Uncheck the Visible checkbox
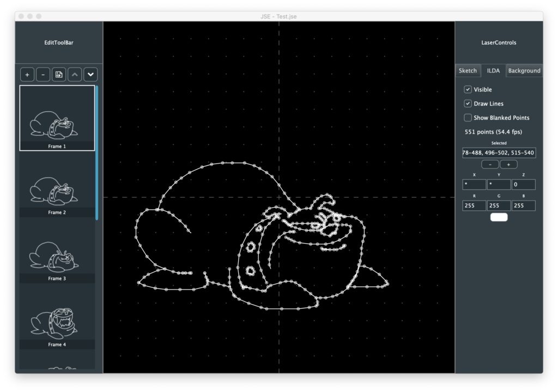 (x=468, y=89)
